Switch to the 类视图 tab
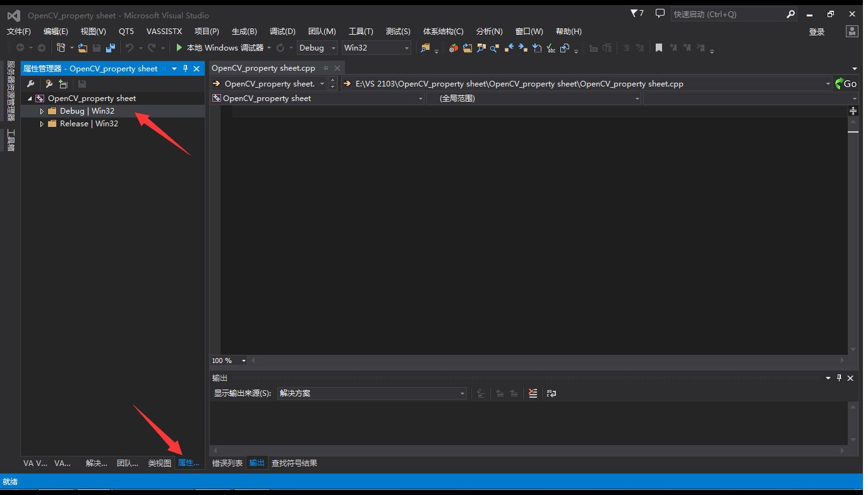This screenshot has height=495, width=868. pyautogui.click(x=159, y=463)
